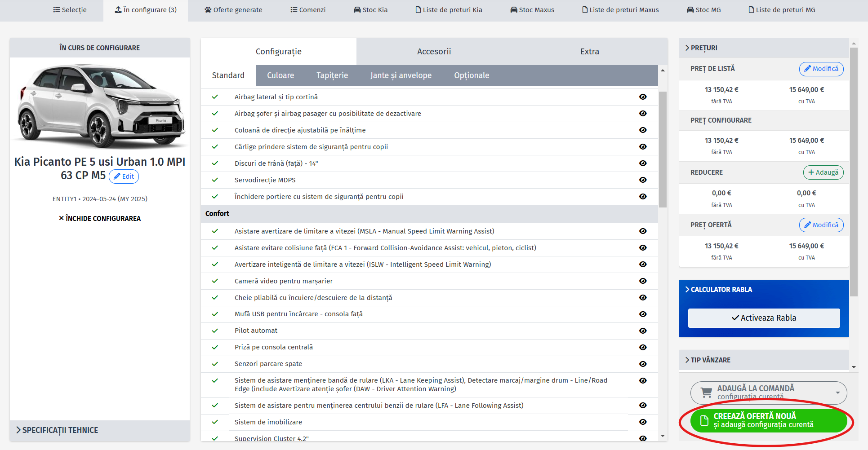Open the Comenzi tab
868x450 pixels.
coord(308,10)
